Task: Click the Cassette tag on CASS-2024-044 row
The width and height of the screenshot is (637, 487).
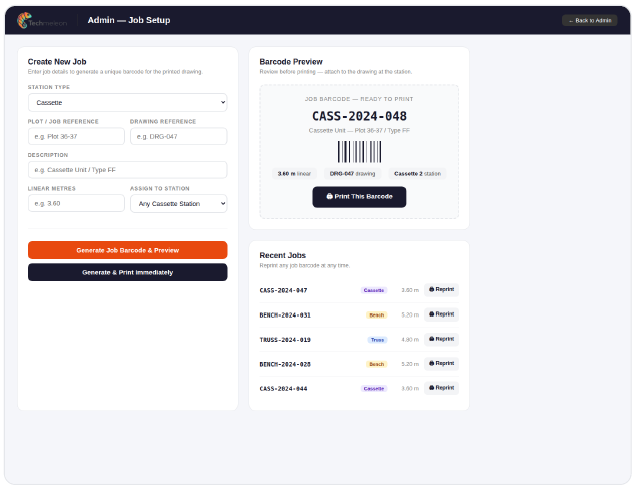Action: (374, 389)
